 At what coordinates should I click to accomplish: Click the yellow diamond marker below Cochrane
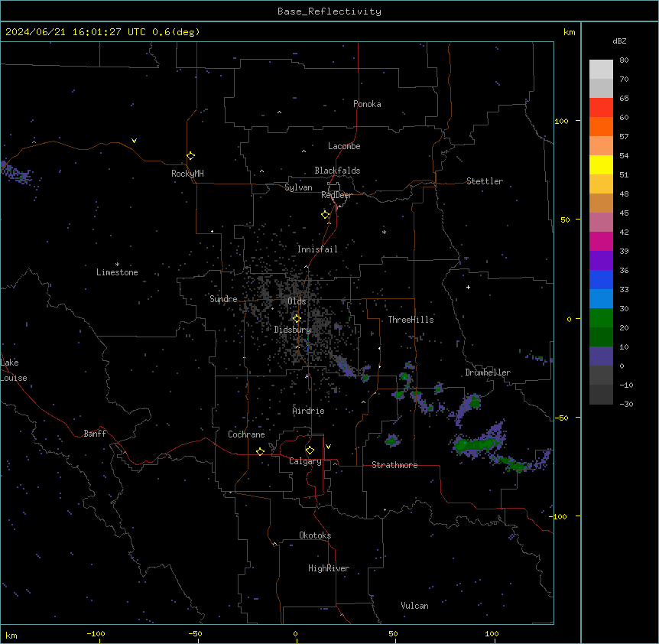coord(260,451)
